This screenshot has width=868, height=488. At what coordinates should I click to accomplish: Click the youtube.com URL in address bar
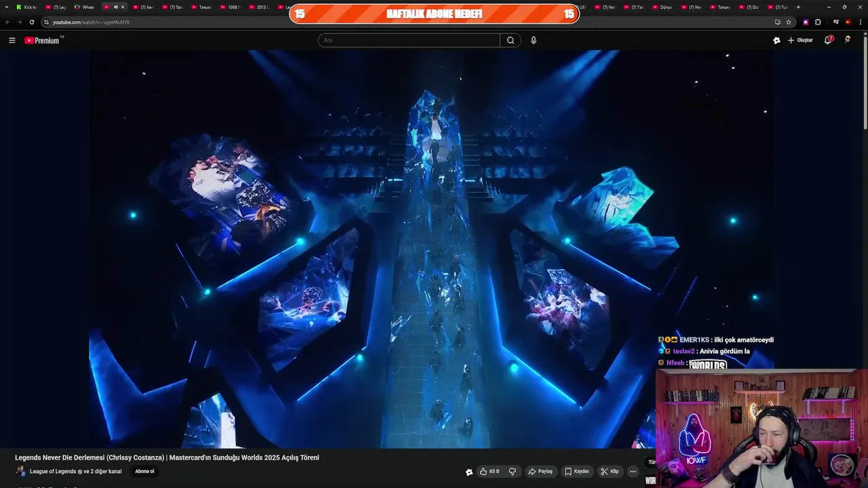pos(91,22)
